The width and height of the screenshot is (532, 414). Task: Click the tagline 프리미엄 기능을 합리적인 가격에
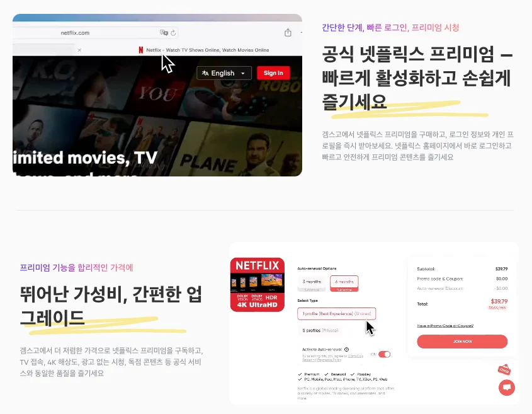pos(76,268)
